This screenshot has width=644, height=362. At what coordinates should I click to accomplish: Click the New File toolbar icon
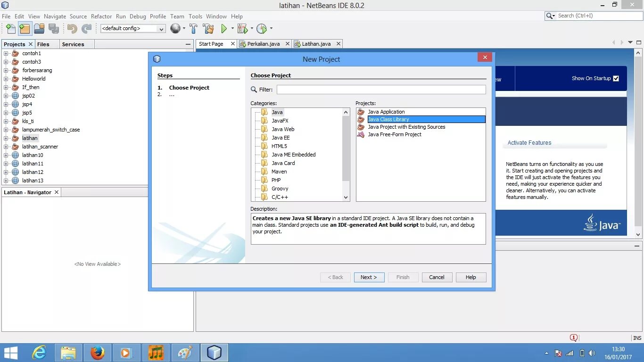(x=10, y=29)
